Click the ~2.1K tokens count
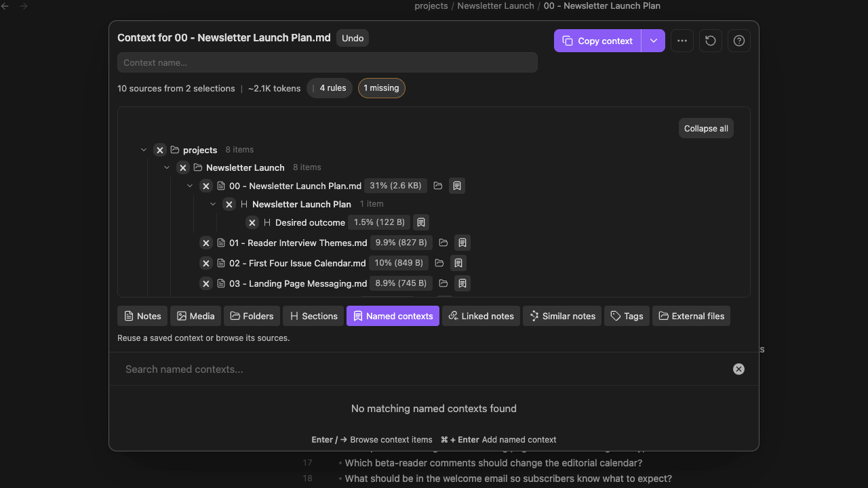This screenshot has height=488, width=868. coord(275,88)
